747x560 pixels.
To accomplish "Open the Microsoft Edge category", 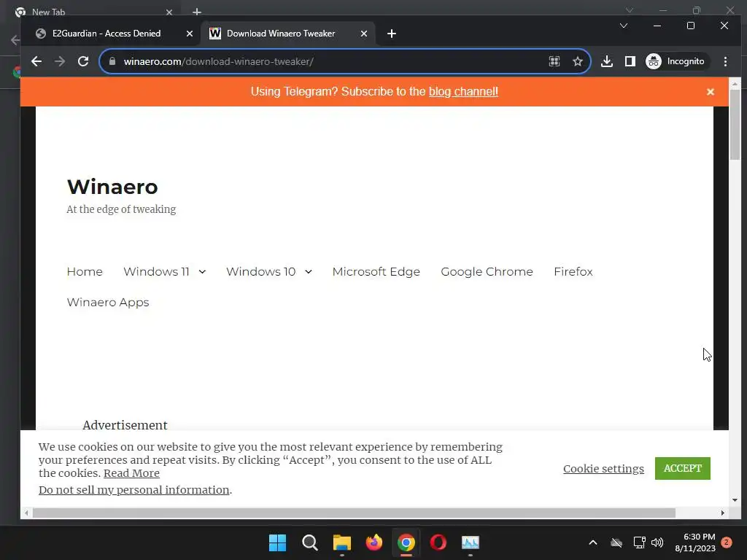I will [376, 271].
